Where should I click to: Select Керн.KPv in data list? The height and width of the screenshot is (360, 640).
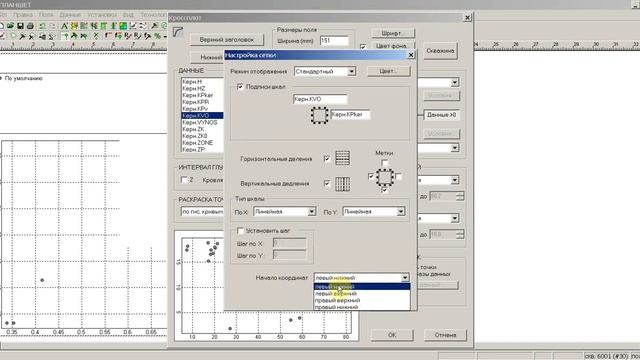[202, 109]
